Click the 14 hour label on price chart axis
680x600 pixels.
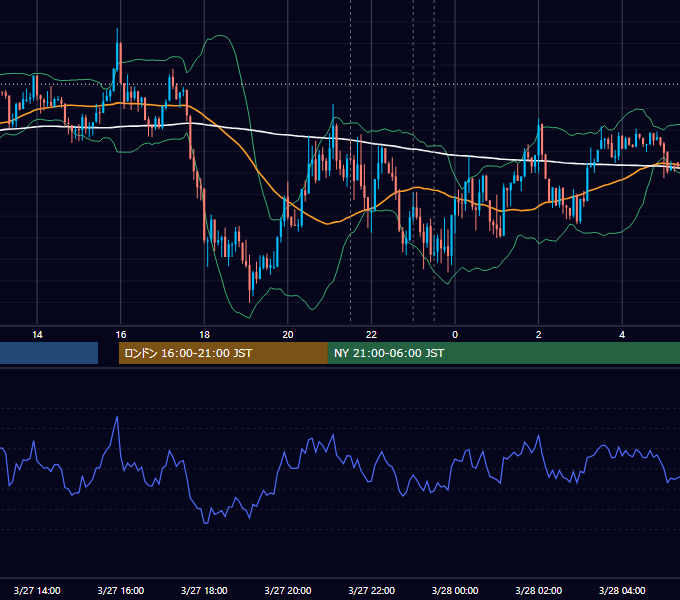[37, 335]
